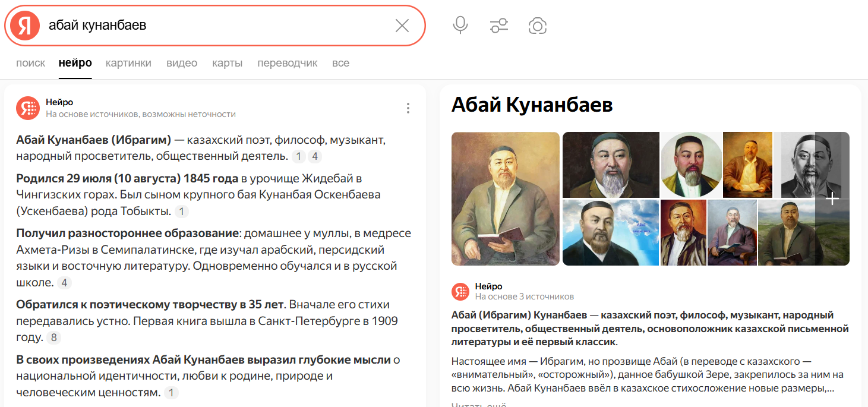Image resolution: width=868 pixels, height=407 pixels.
Task: Switch to the карты tab
Action: click(x=226, y=62)
